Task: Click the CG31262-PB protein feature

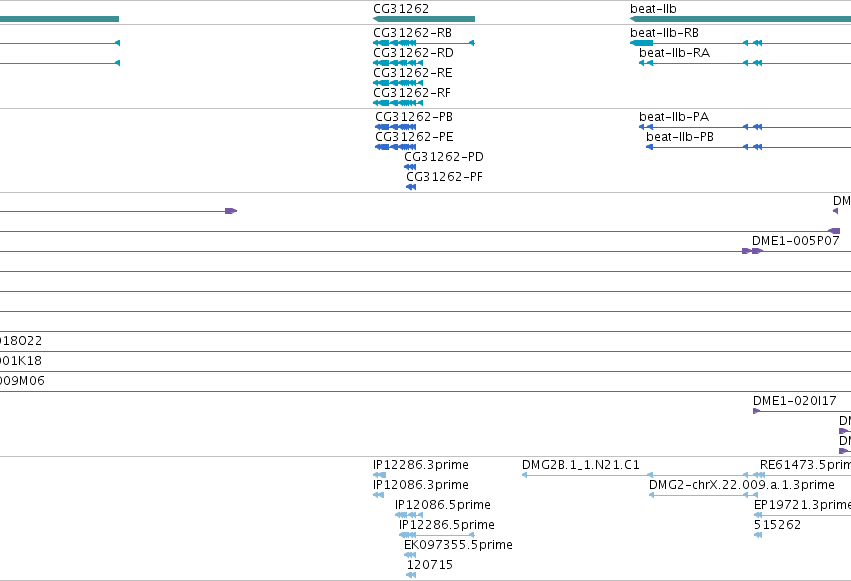Action: pyautogui.click(x=396, y=127)
